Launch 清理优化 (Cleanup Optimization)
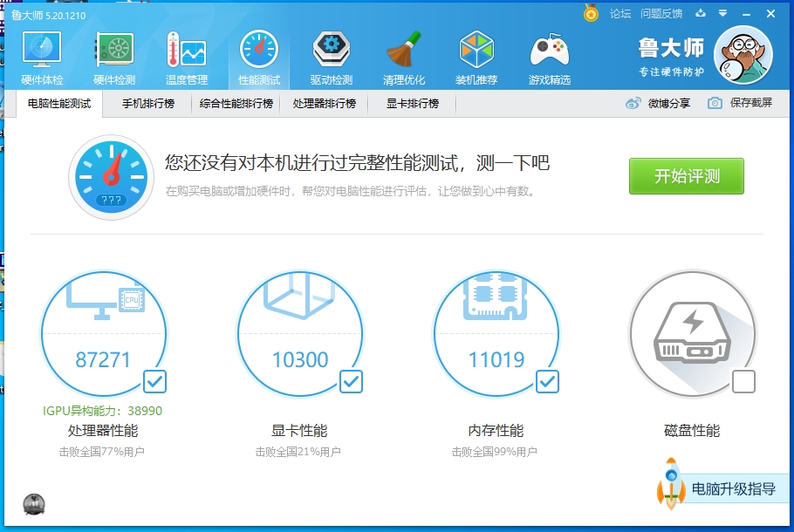 (403, 55)
